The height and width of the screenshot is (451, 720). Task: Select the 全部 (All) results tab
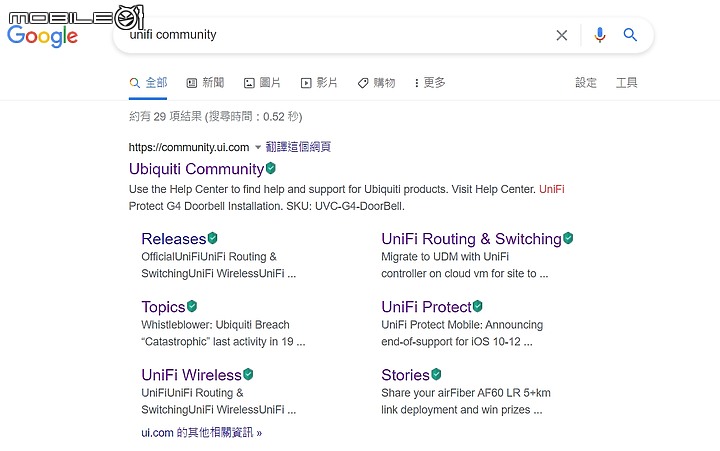point(148,83)
